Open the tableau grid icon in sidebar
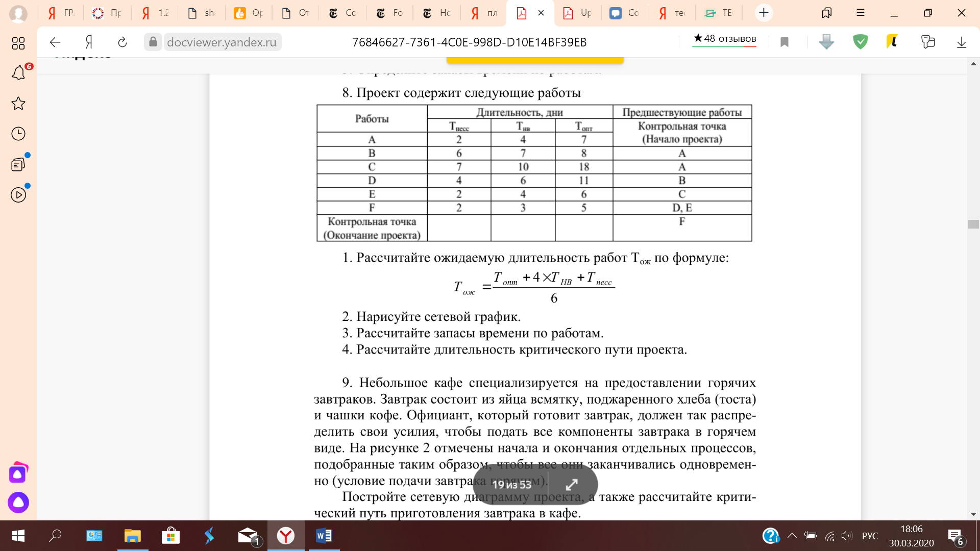Image resolution: width=980 pixels, height=551 pixels. tap(18, 43)
